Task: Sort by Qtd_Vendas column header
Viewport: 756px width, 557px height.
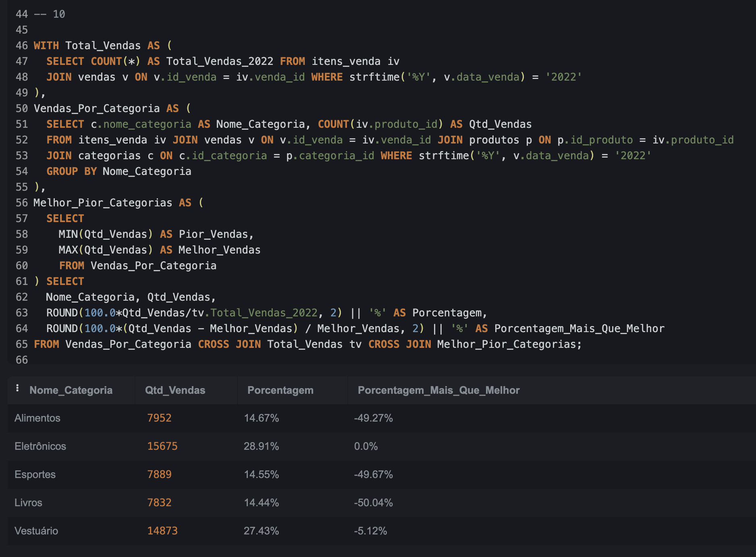Action: [x=175, y=390]
